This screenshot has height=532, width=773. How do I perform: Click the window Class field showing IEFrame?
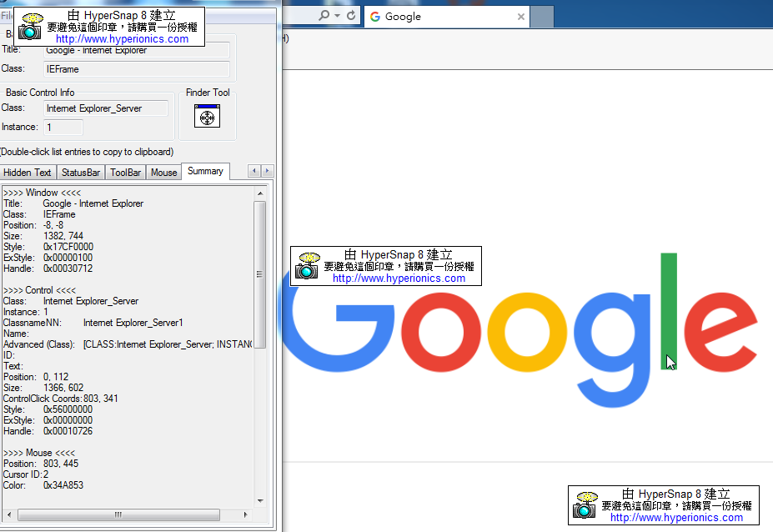coord(137,69)
